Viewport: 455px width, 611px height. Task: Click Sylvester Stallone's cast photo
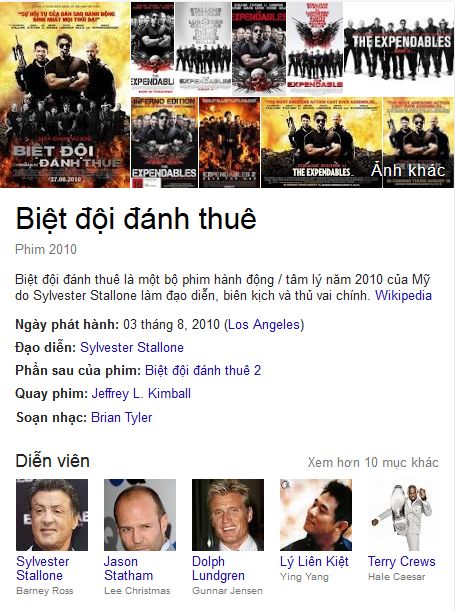point(52,515)
